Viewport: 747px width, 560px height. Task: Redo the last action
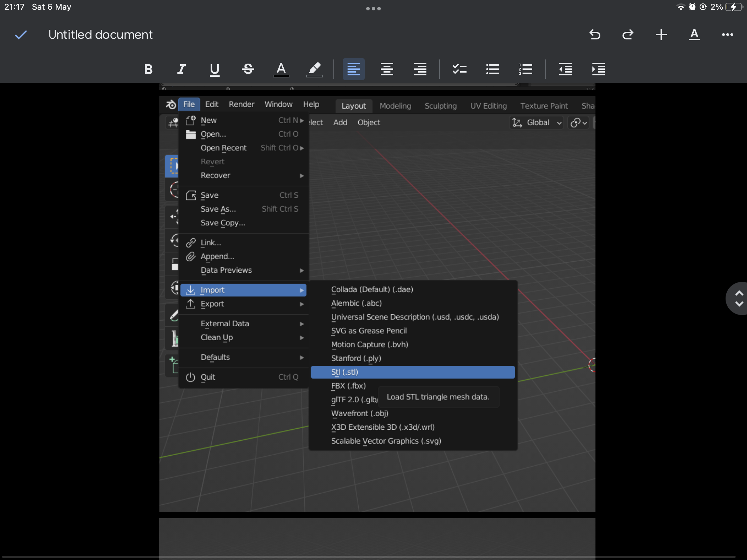(x=628, y=35)
